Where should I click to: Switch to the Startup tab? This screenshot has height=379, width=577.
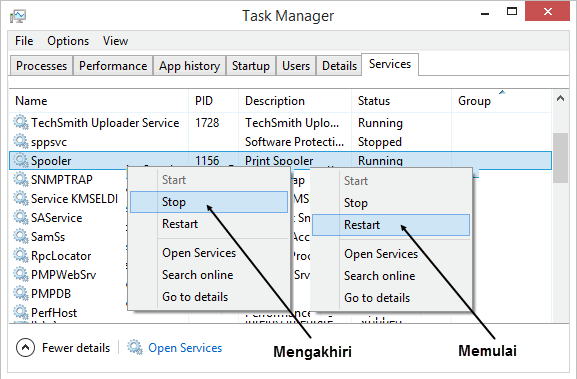point(251,66)
